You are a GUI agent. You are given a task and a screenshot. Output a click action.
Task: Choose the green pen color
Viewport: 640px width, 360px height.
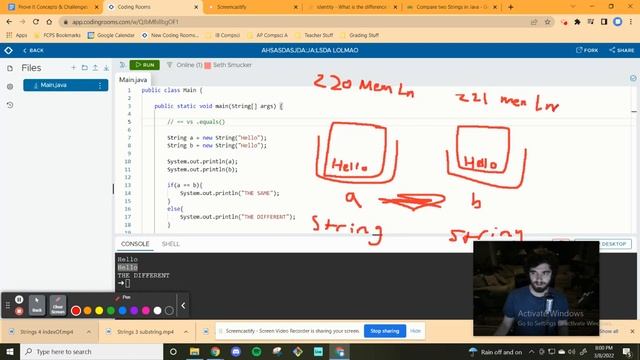(111, 311)
